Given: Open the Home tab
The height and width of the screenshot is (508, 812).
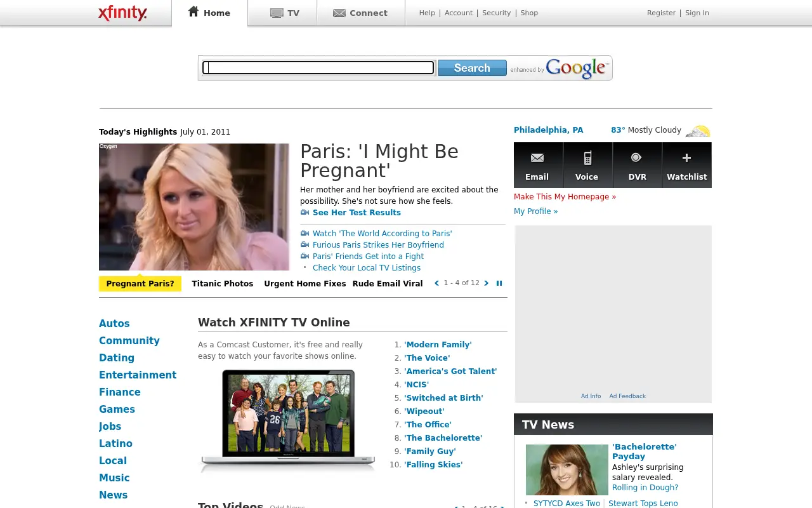Looking at the screenshot, I should tap(209, 13).
